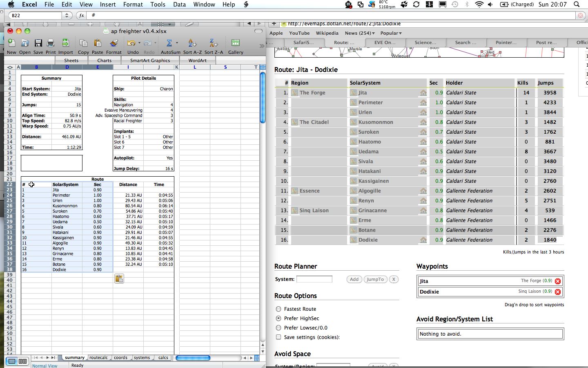Open the Gallery icon in Excel toolbar
Image resolution: width=588 pixels, height=368 pixels.
(236, 43)
